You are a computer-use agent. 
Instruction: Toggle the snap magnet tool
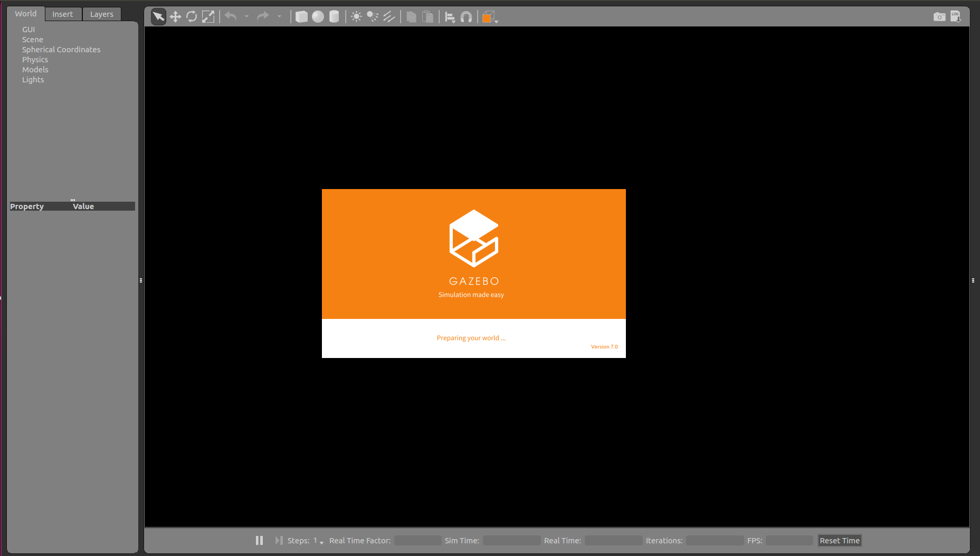coord(467,17)
